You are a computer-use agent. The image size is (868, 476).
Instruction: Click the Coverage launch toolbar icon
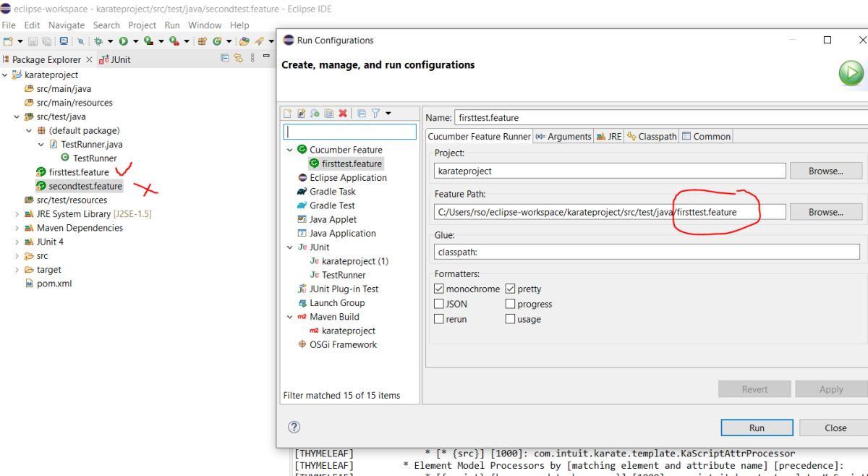pyautogui.click(x=148, y=41)
